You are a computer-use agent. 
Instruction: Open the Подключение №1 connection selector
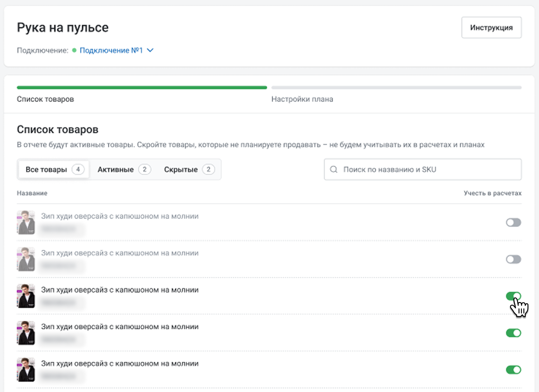[111, 50]
